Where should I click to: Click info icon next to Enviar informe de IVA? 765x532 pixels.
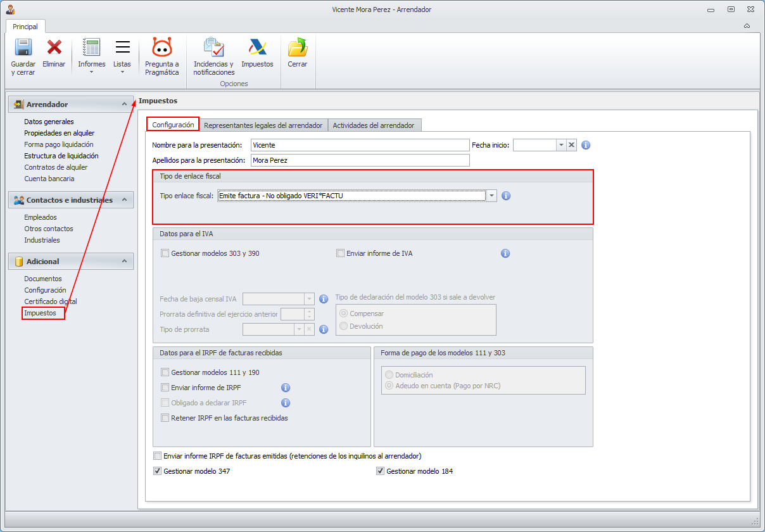click(x=505, y=253)
